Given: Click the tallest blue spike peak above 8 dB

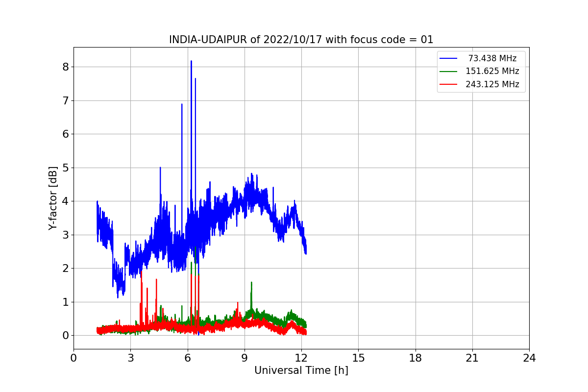Looking at the screenshot, I should [x=191, y=61].
